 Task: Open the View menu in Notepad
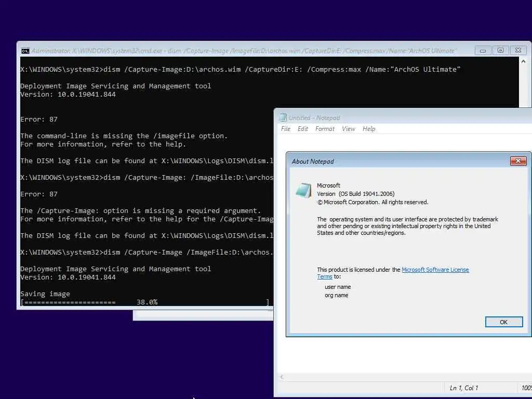point(349,129)
